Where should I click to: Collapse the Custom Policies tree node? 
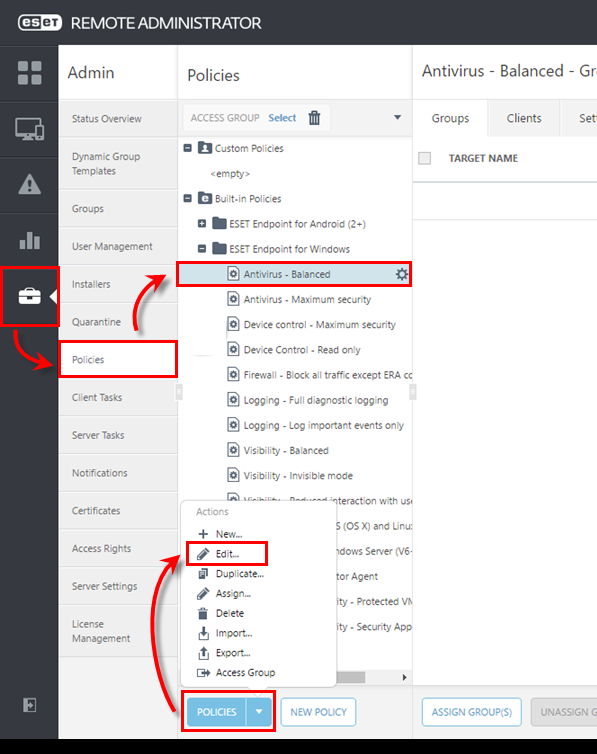point(188,148)
